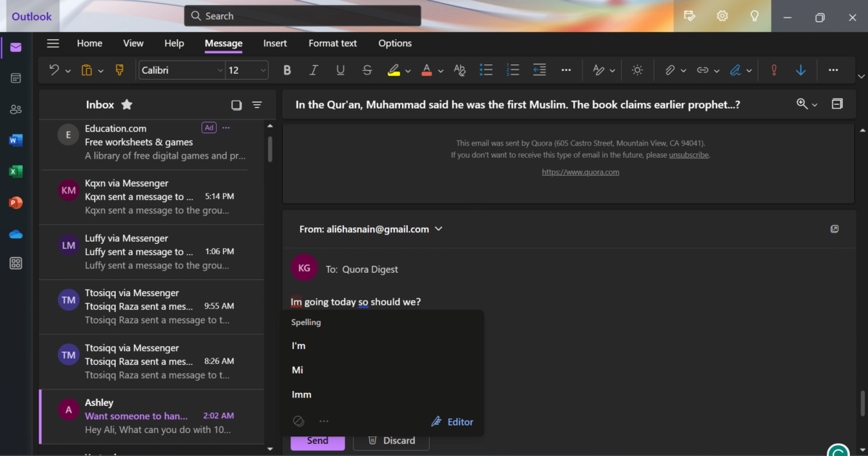Image resolution: width=868 pixels, height=456 pixels.
Task: Open the More apps grid icon
Action: (15, 263)
